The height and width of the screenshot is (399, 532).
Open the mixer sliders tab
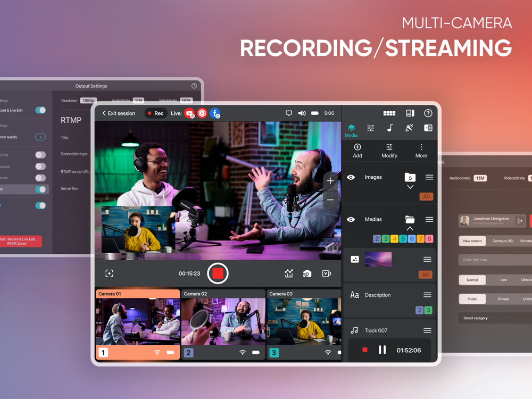[370, 128]
